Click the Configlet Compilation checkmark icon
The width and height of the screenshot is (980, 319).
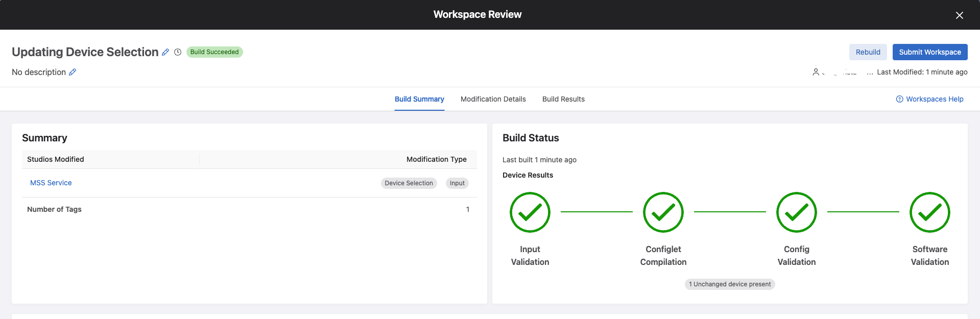pyautogui.click(x=663, y=212)
